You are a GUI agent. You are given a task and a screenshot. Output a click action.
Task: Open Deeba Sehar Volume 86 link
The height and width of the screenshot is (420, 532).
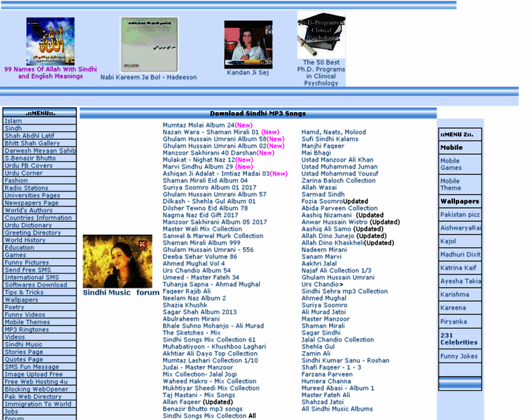point(199,257)
